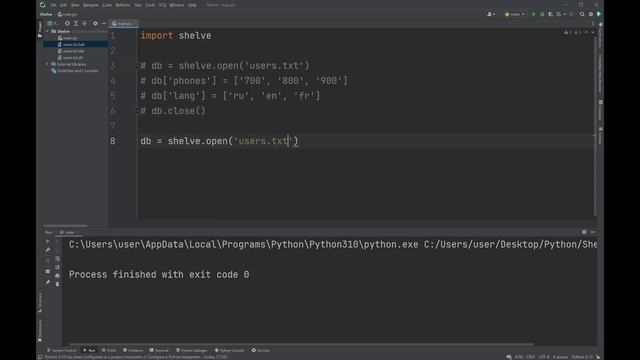Image resolution: width=640 pixels, height=360 pixels.
Task: Open the Project panel gear options
Action: (x=95, y=24)
